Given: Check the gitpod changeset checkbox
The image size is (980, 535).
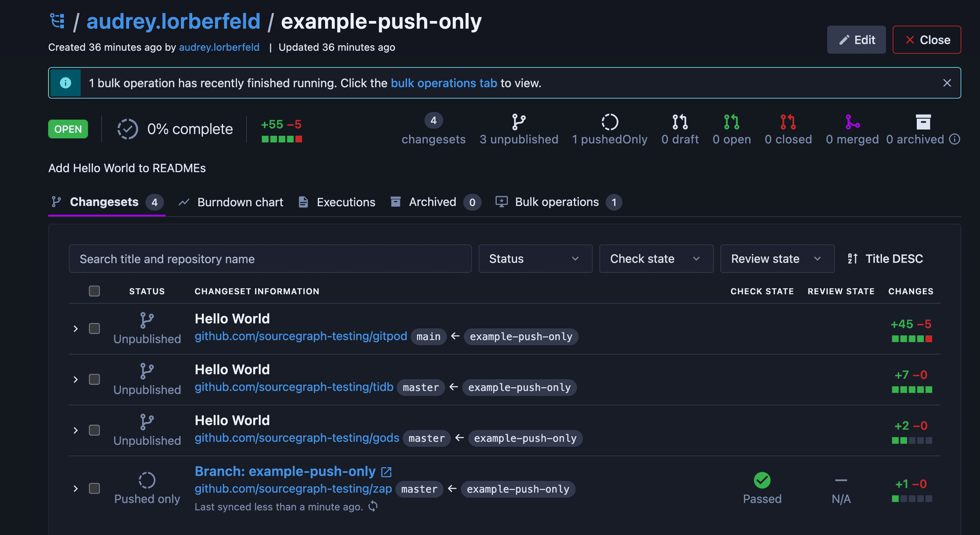Looking at the screenshot, I should (94, 328).
